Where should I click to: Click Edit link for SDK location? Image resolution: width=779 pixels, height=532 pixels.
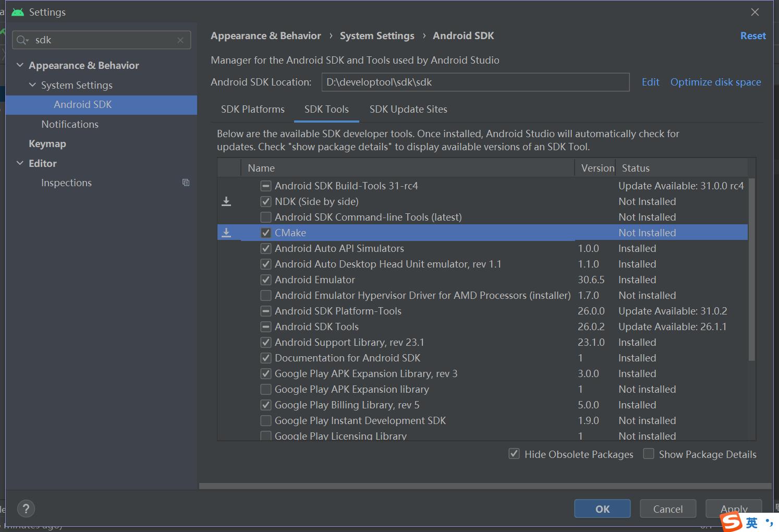[x=650, y=82]
